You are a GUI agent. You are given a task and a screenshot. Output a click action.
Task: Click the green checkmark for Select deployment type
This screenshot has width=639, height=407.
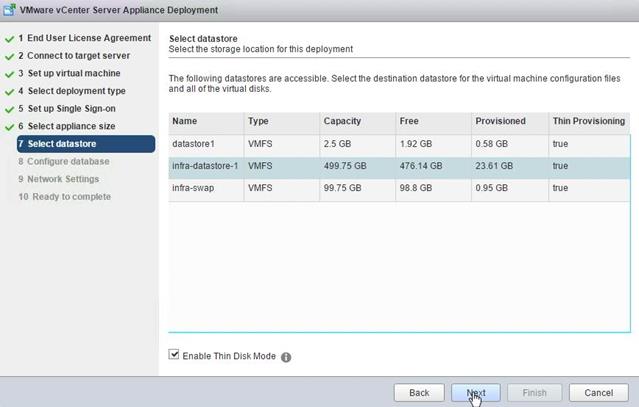pos(9,92)
